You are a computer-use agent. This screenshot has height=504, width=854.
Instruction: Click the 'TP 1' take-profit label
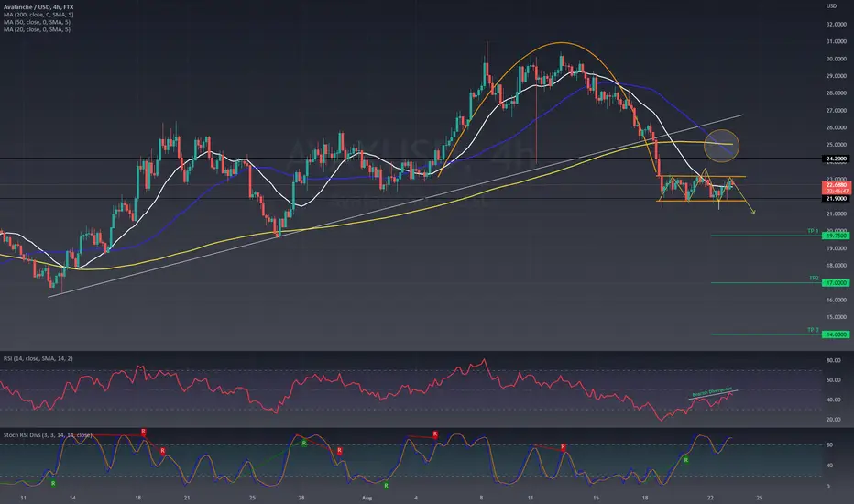(813, 231)
